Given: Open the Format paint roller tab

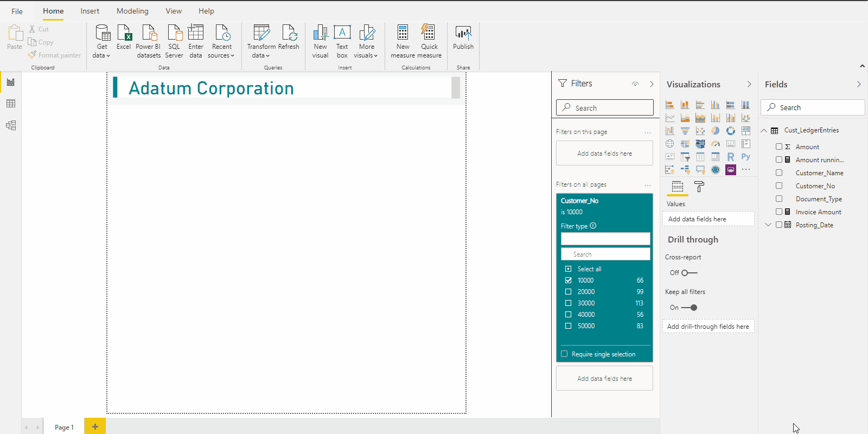Looking at the screenshot, I should coord(699,187).
